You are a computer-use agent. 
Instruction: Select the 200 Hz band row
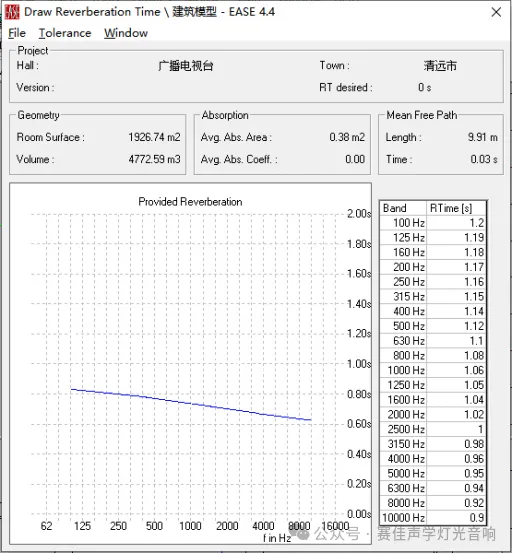(433, 267)
